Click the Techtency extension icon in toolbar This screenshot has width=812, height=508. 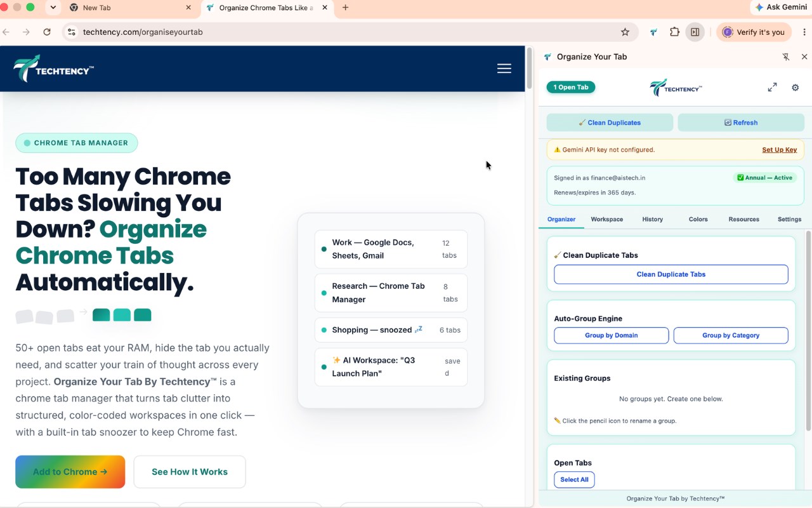tap(654, 32)
